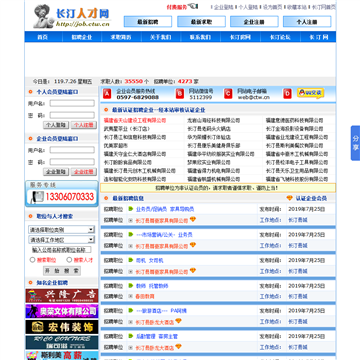The image size is (360, 360).
Task: Click the large blue 个人注册 header button
Action: coord(307,22)
